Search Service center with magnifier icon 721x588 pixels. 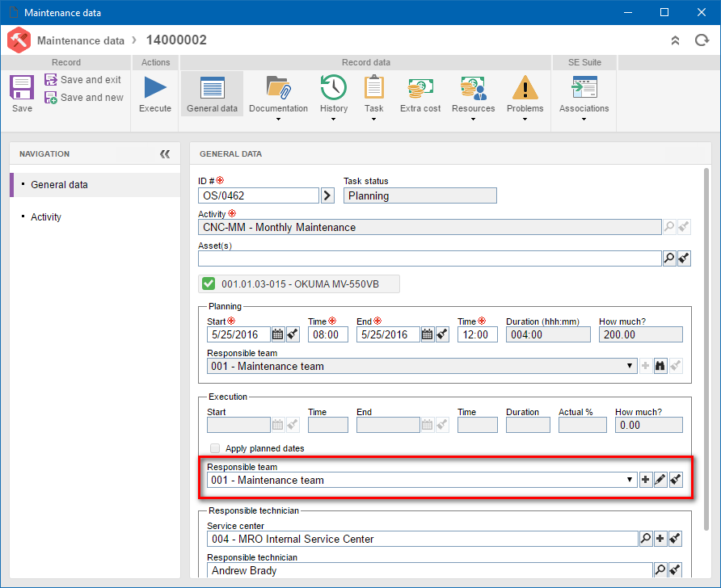pos(646,539)
